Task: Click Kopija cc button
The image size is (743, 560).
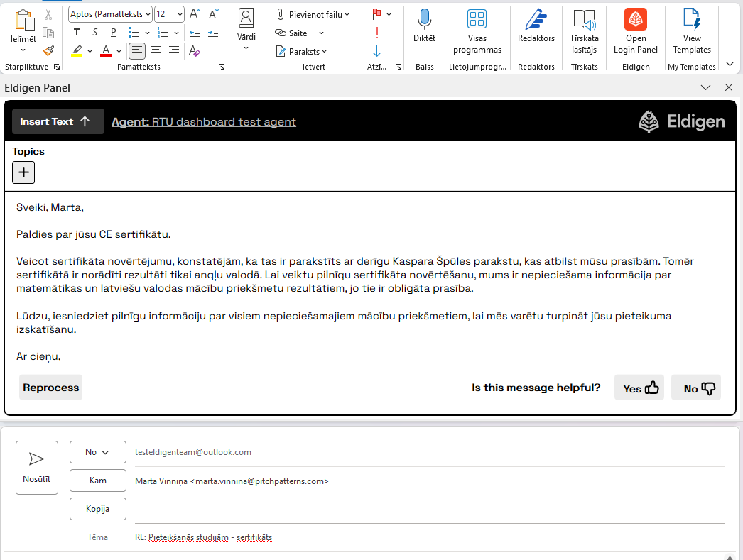Action: click(97, 509)
